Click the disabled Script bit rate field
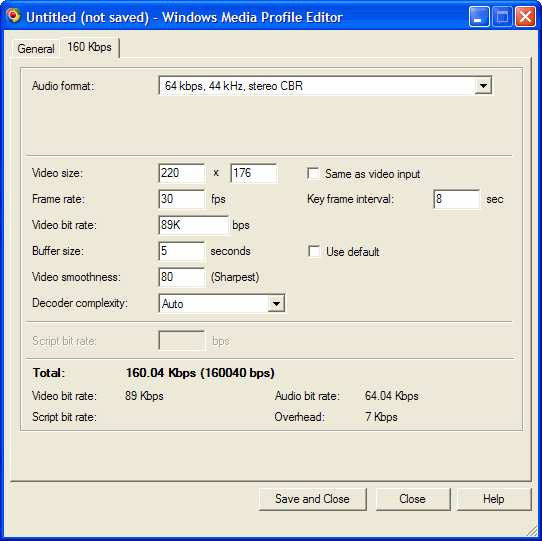 182,341
